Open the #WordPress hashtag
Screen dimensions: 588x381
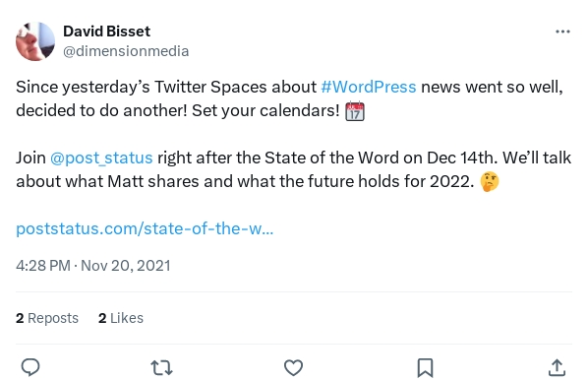tap(369, 87)
